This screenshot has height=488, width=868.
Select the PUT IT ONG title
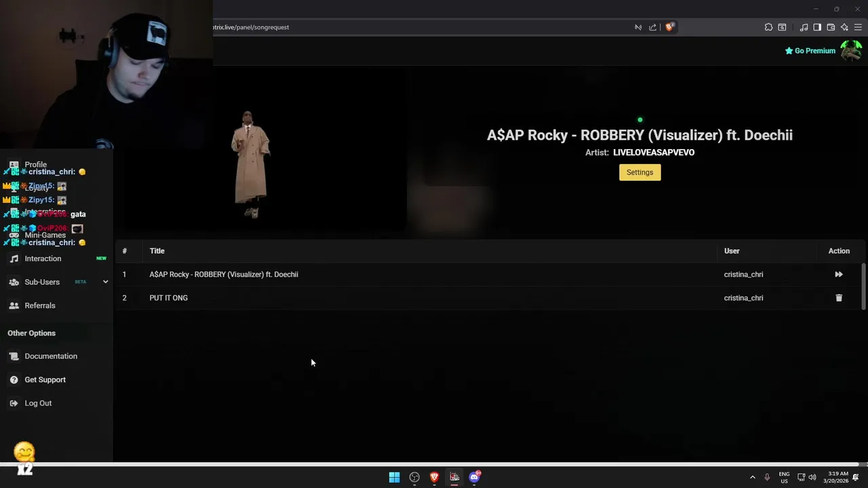click(169, 298)
